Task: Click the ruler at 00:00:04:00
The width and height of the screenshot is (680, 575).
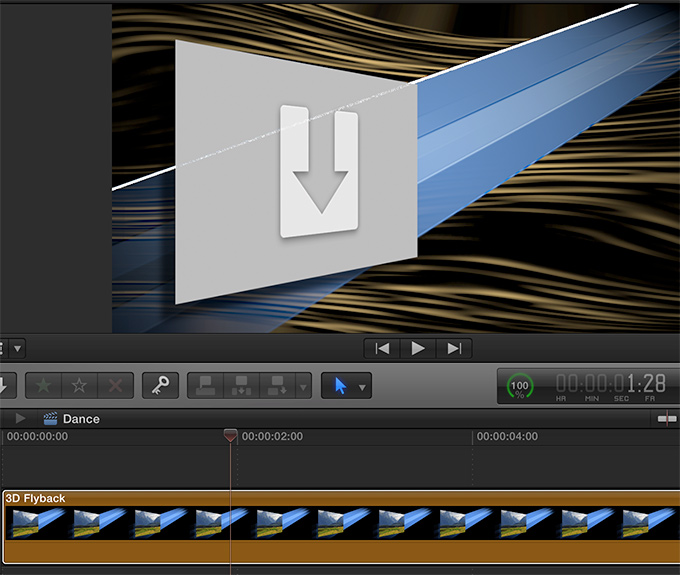Action: (x=507, y=437)
